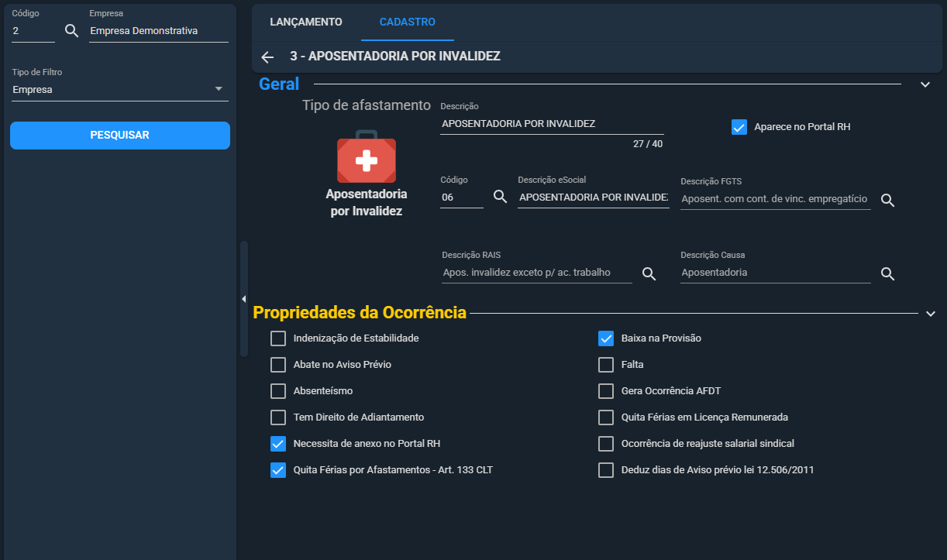
Task: Toggle the Absenteísmo checkbox
Action: click(278, 391)
